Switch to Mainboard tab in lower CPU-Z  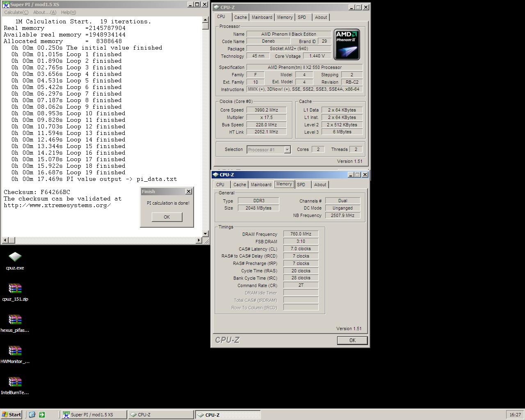[261, 185]
